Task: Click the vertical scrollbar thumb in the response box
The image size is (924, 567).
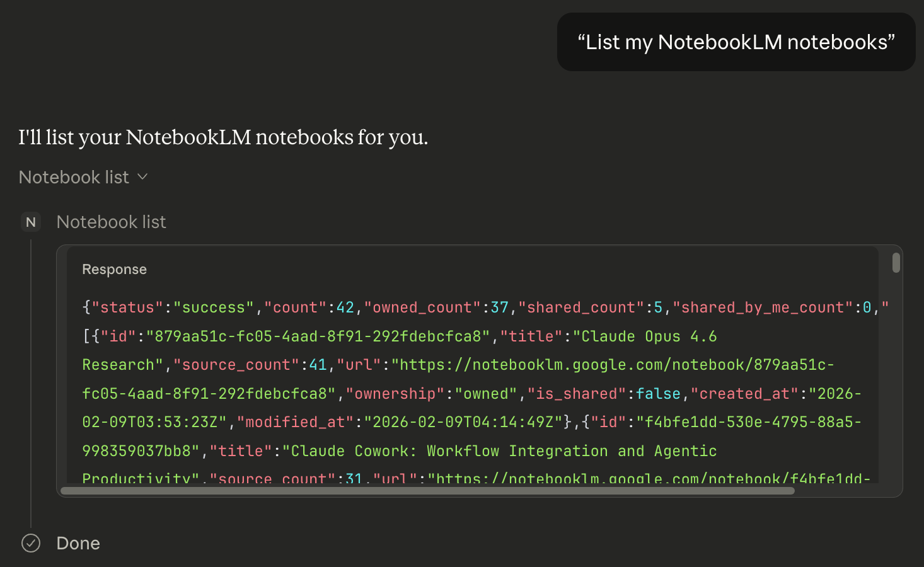Action: pos(896,263)
